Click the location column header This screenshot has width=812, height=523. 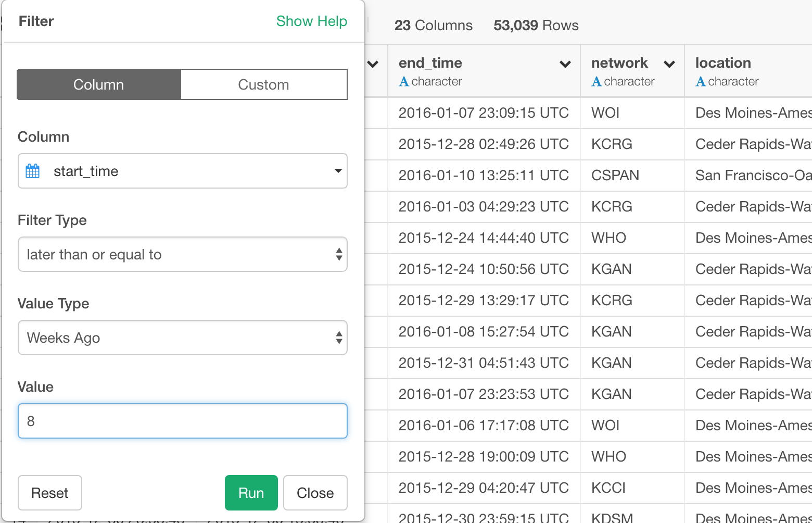tap(723, 63)
